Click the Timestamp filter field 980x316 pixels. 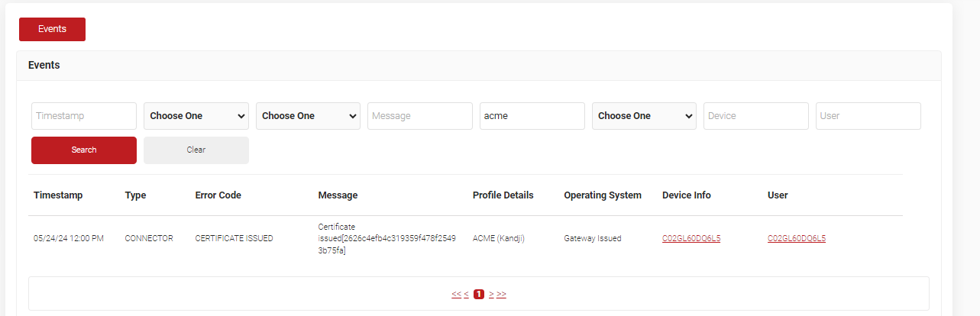84,116
